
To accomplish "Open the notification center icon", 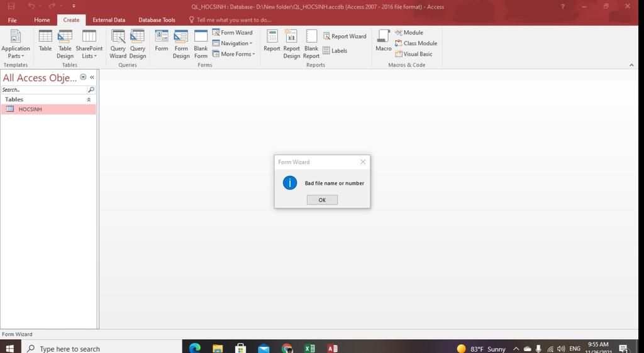I will pos(624,349).
